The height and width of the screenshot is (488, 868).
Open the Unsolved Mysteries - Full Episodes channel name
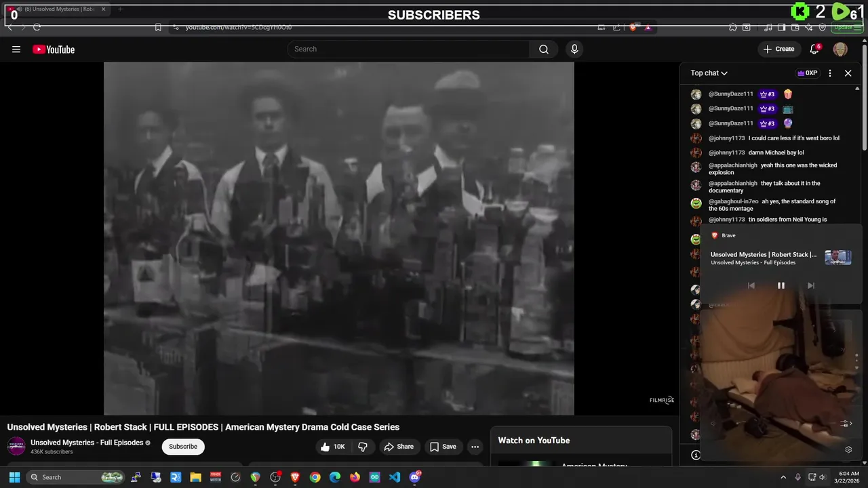click(x=87, y=443)
